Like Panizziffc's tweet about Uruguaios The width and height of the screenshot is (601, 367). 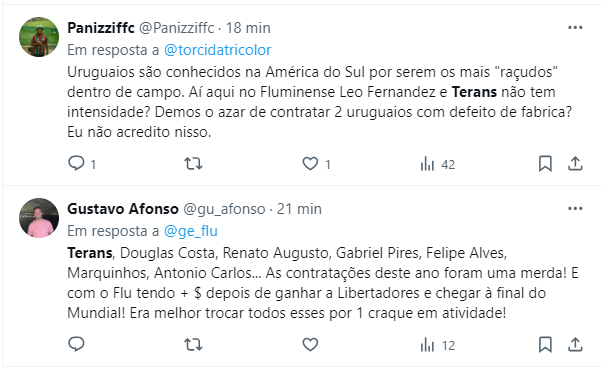pos(310,164)
